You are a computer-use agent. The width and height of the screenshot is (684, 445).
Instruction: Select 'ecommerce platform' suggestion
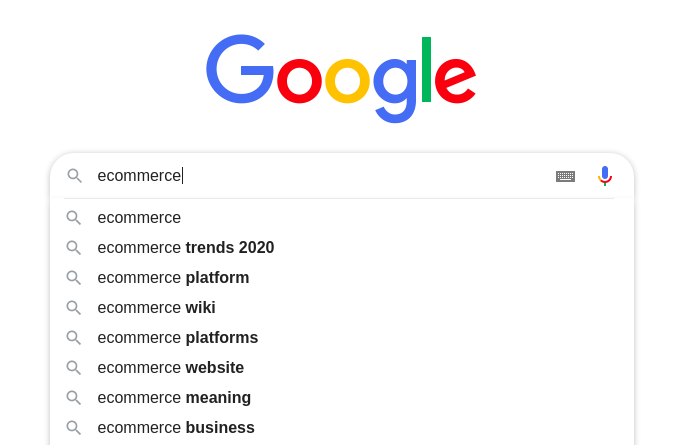click(x=173, y=278)
